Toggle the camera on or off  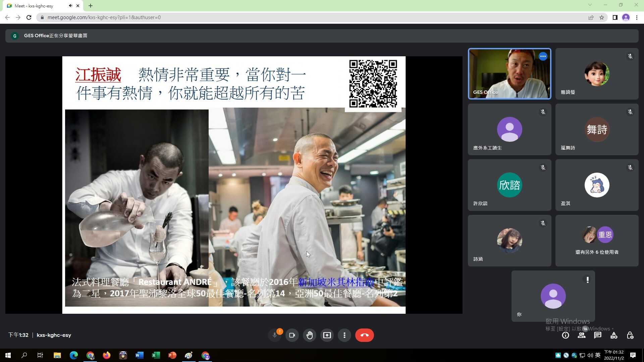coord(292,335)
